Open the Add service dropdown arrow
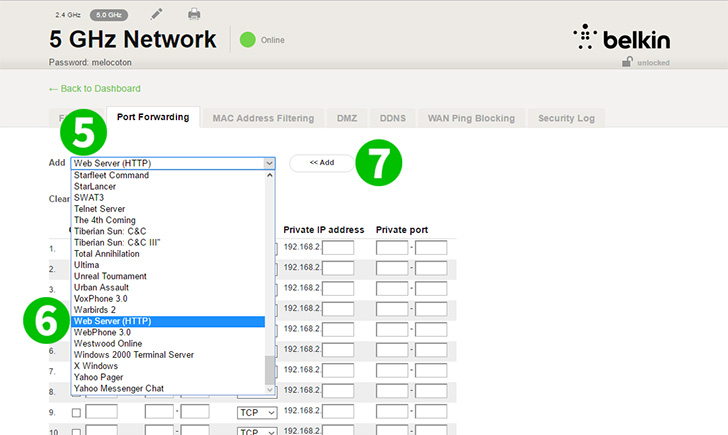Screen dimensions: 728x435 coord(269,163)
